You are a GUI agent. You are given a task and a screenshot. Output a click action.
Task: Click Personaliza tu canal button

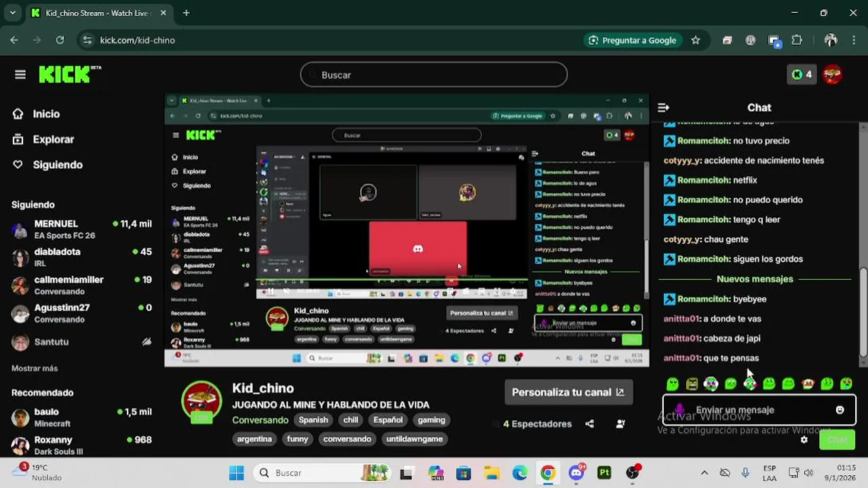tap(568, 392)
